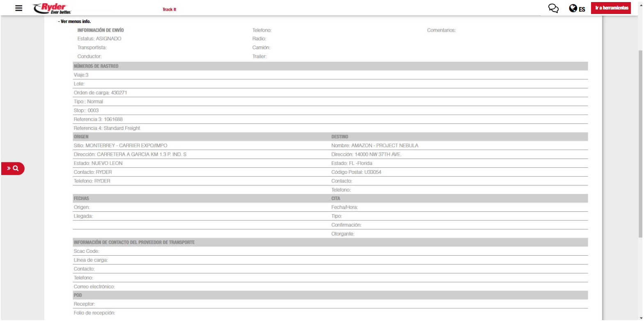Click the Referencia 3 value 1061688
Image resolution: width=644 pixels, height=321 pixels.
(113, 120)
